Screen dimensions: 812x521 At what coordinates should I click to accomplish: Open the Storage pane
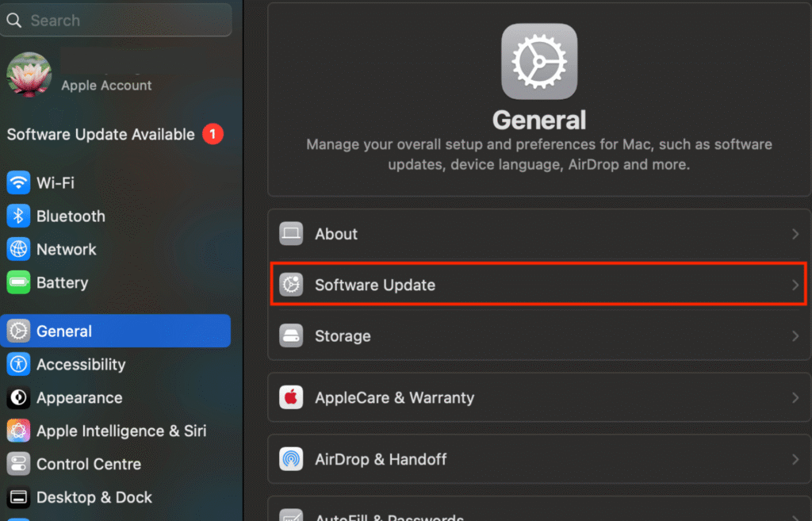(x=539, y=335)
